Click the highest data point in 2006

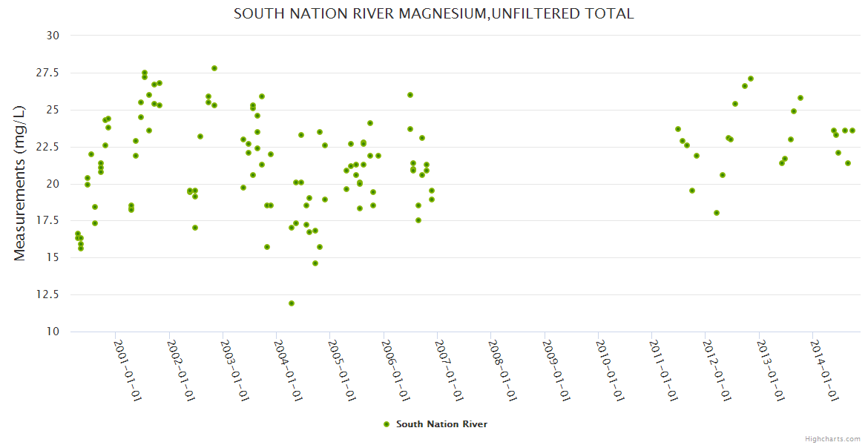point(410,95)
